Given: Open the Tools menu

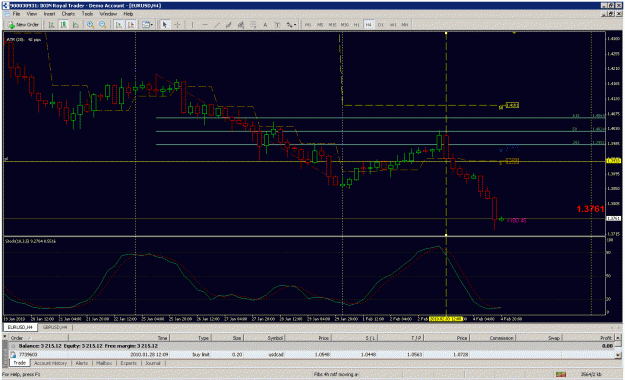Looking at the screenshot, I should (x=87, y=14).
